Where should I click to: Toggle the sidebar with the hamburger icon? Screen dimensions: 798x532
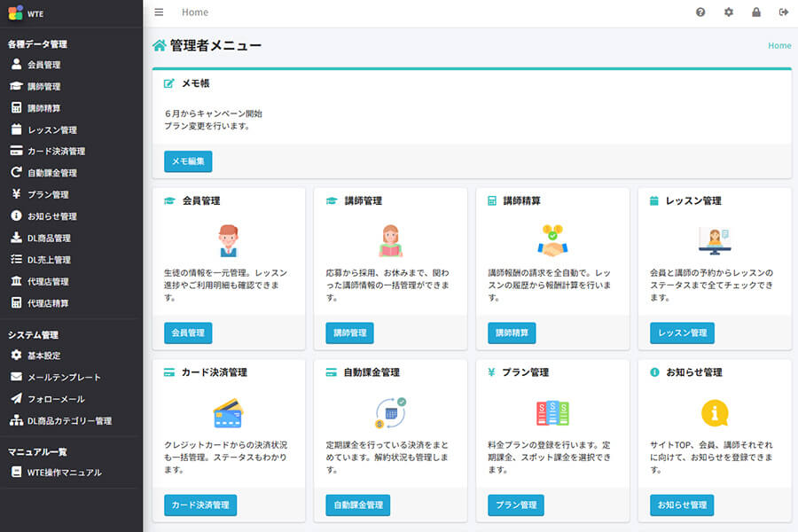coord(159,12)
